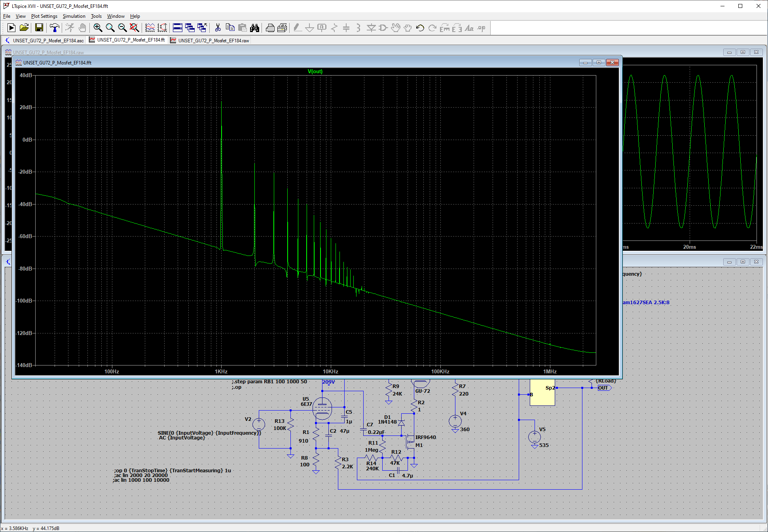Click the Cut scissors icon
The height and width of the screenshot is (532, 768).
(x=218, y=28)
